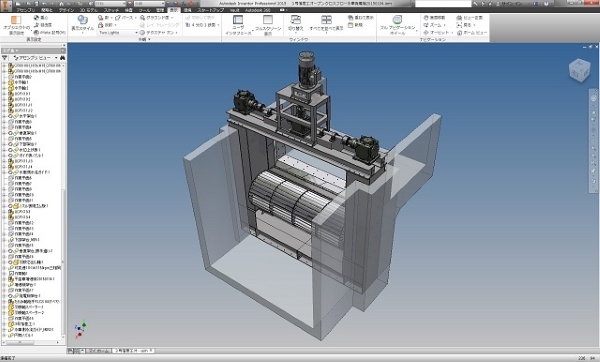
Task: Toggle the iMate glyph display
Action: coord(50,33)
